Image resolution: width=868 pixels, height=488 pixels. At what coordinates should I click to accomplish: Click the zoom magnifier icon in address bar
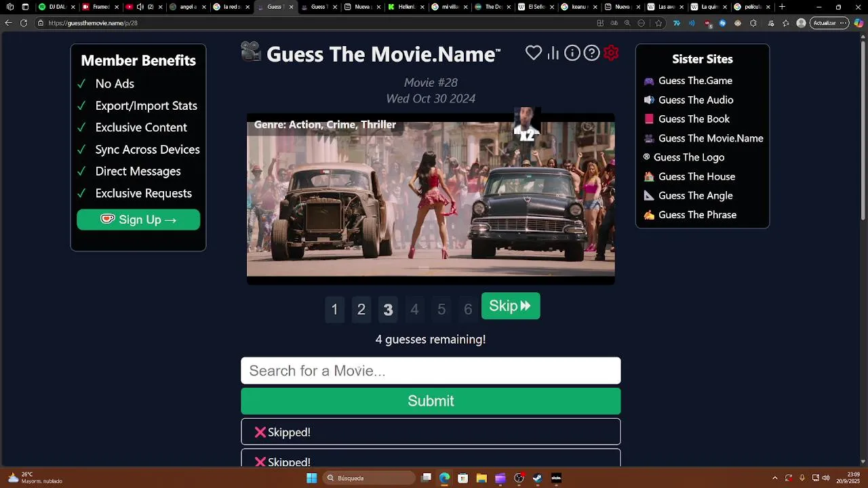tap(627, 23)
